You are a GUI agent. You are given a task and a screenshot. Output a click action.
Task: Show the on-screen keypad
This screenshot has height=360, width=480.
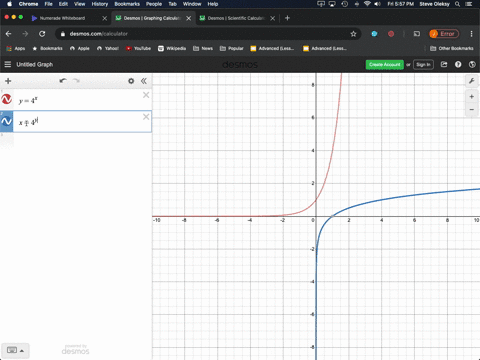(x=15, y=350)
